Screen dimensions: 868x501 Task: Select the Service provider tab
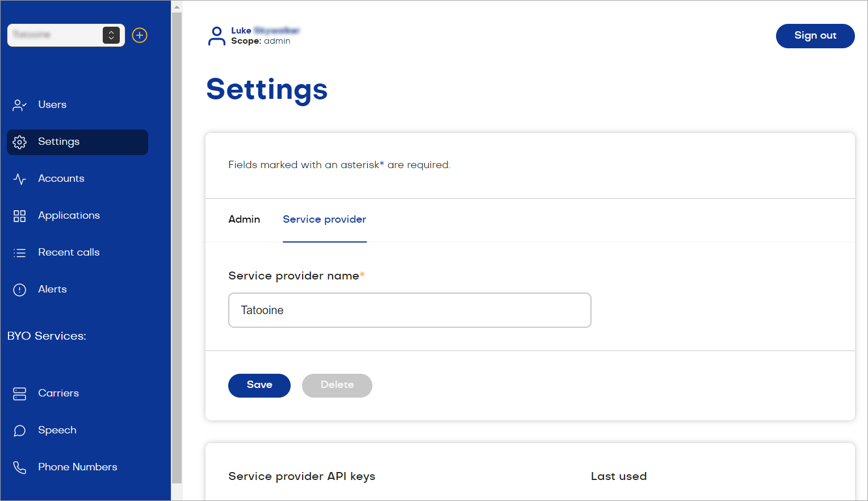click(x=324, y=219)
